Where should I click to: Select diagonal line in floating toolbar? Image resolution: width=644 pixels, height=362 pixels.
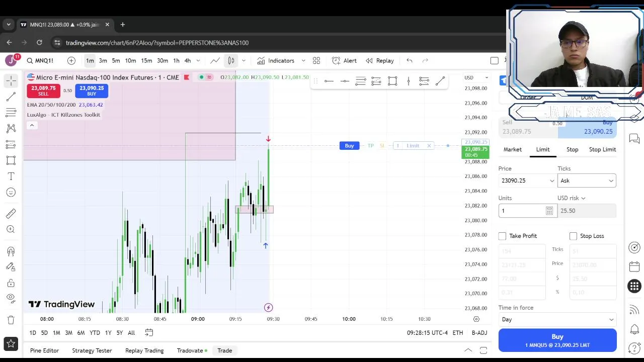440,81
